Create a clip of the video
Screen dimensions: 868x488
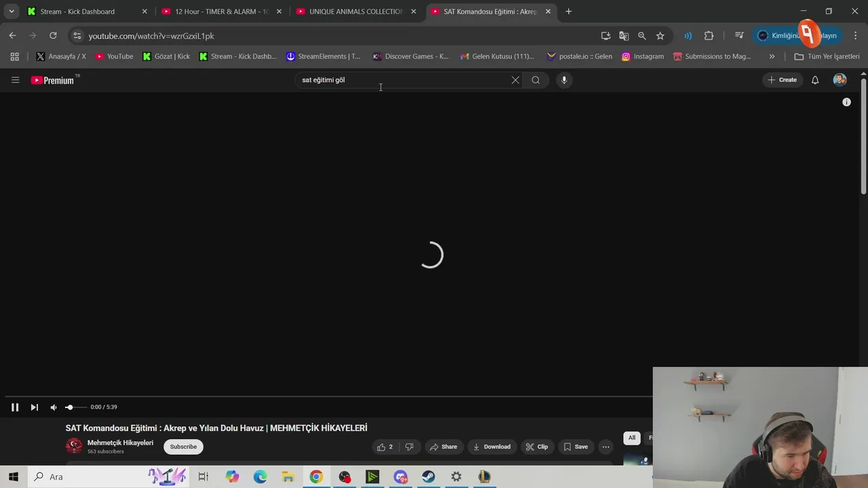click(x=536, y=447)
